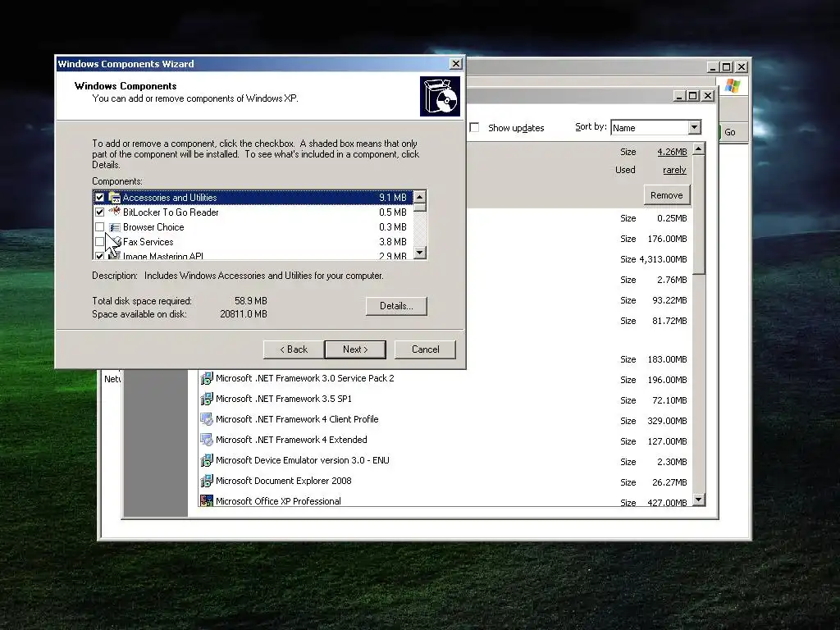
Task: Click the 'rarely' usage link
Action: [674, 170]
